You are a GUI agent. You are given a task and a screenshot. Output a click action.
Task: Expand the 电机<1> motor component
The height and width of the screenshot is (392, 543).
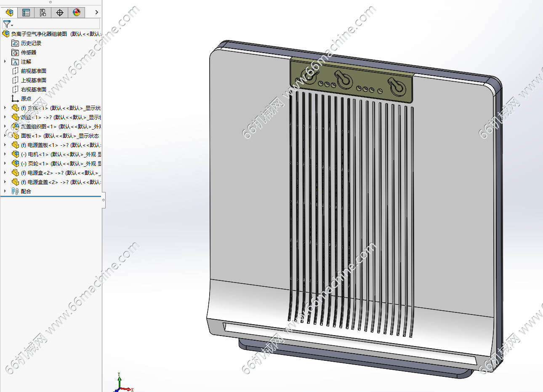[x=5, y=155]
